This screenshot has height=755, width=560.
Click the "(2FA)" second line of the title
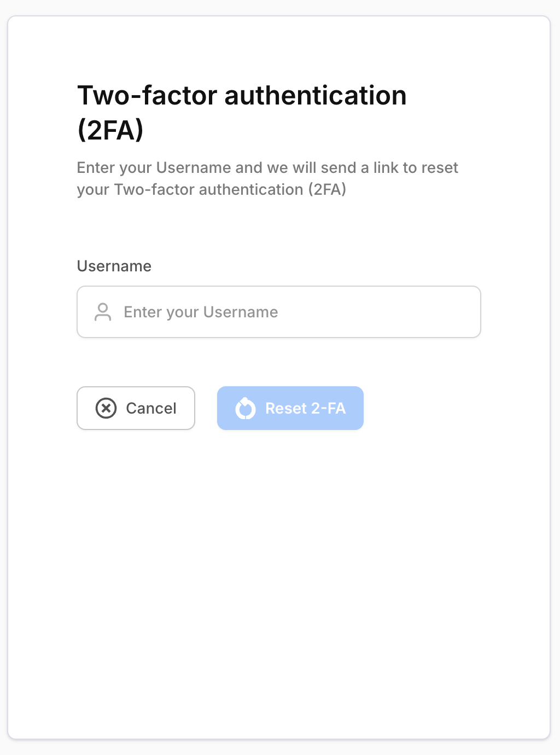(x=110, y=130)
